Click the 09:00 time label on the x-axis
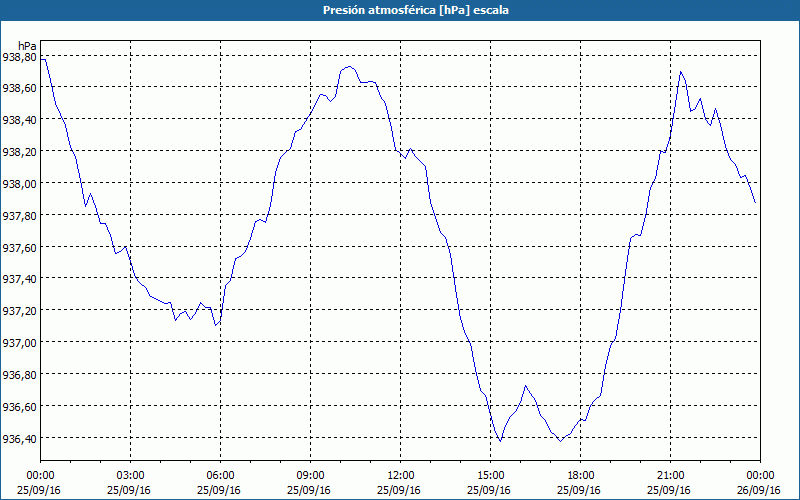 point(310,476)
